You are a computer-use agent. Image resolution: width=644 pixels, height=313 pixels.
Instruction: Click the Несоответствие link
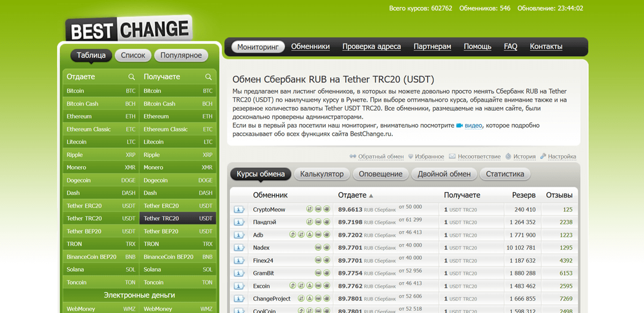(x=479, y=157)
